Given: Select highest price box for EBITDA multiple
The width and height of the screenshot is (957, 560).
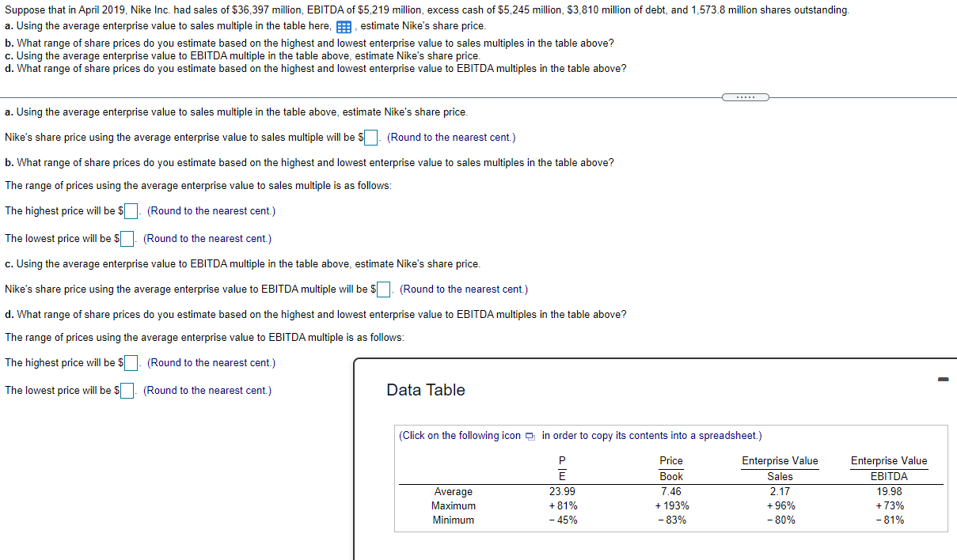Looking at the screenshot, I should click(x=131, y=363).
